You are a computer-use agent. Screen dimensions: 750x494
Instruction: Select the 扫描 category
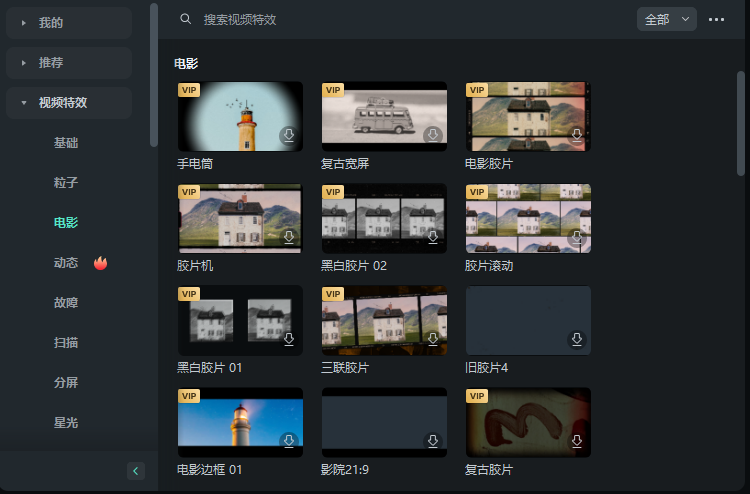click(66, 342)
